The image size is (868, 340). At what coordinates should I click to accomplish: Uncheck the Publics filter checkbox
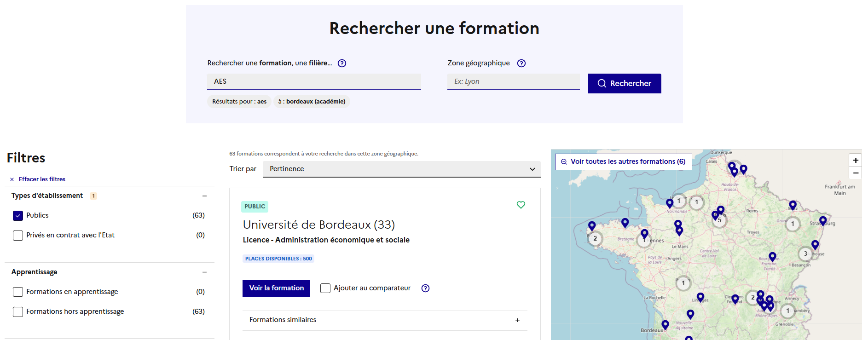(18, 215)
